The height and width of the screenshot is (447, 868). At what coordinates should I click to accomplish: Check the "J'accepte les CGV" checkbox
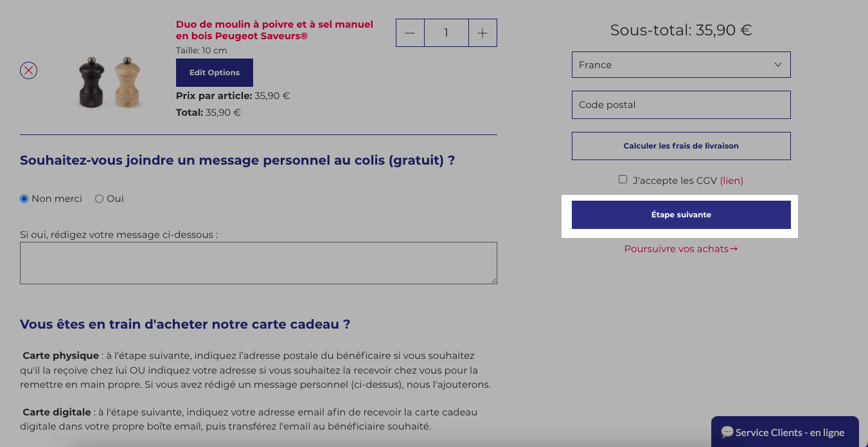(x=623, y=179)
